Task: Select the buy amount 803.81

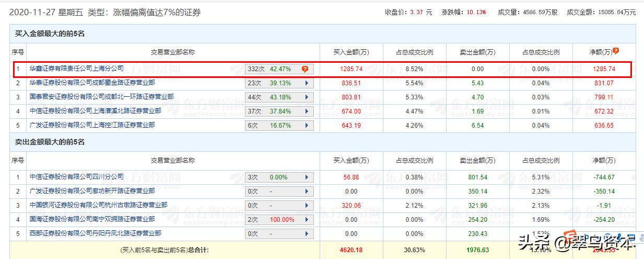Action: [x=351, y=97]
